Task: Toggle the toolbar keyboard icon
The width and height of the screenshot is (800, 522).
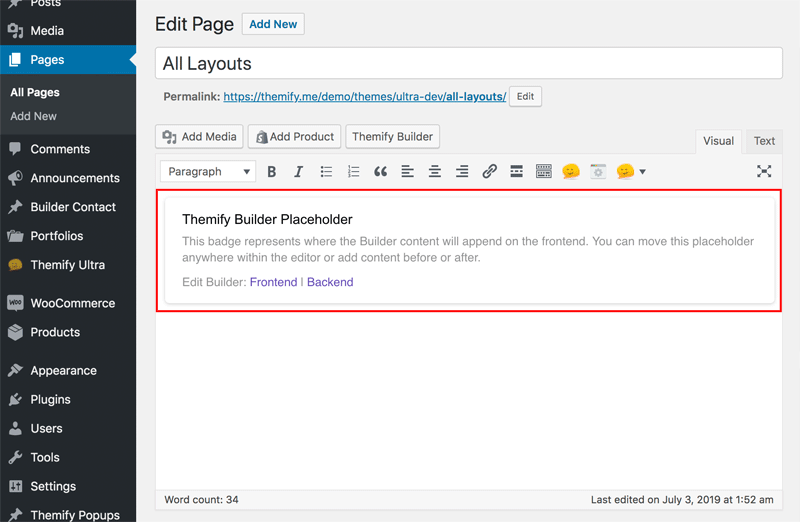Action: (544, 171)
